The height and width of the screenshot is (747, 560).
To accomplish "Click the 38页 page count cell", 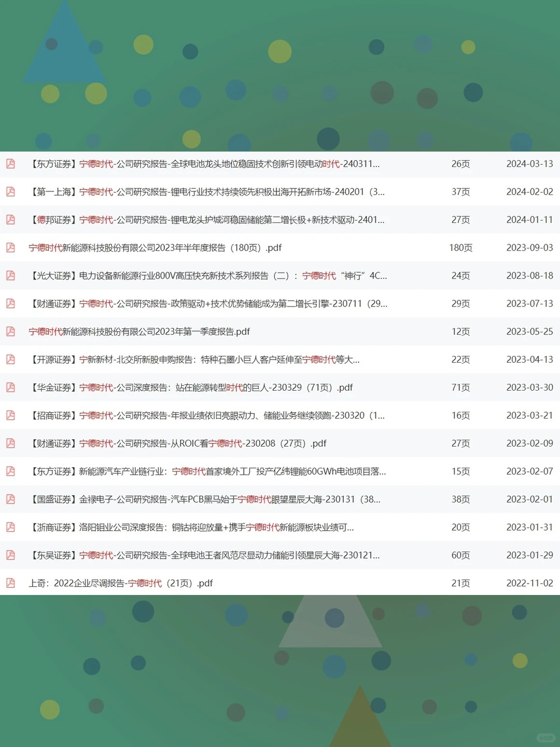I will point(461,500).
